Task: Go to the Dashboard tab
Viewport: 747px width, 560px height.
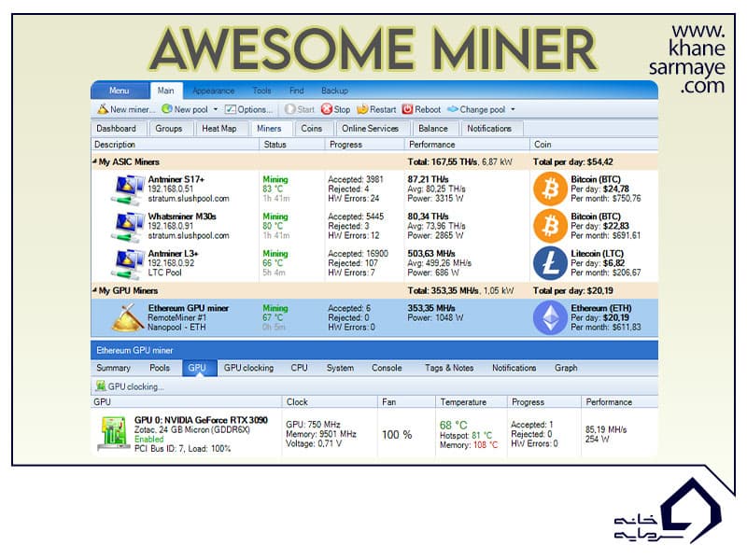Action: [x=116, y=129]
